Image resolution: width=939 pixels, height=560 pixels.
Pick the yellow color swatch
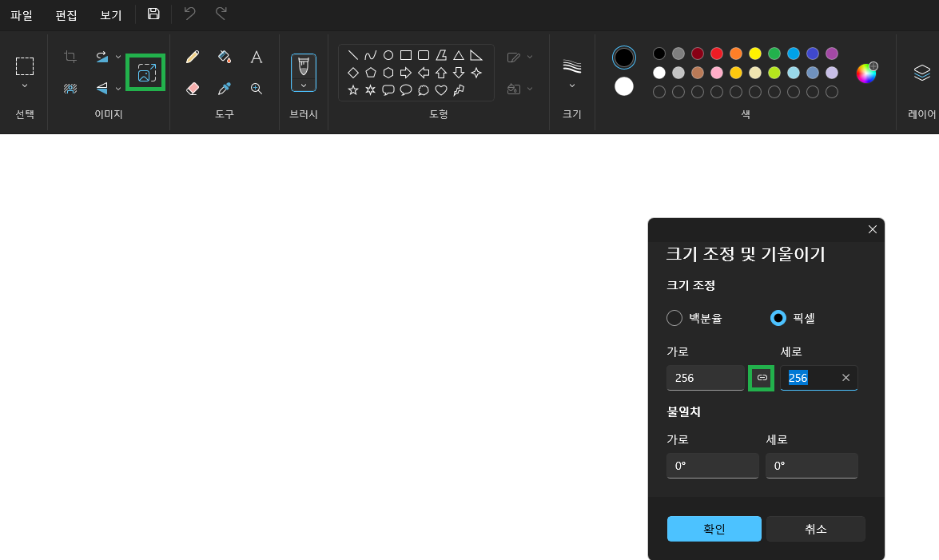pyautogui.click(x=755, y=54)
